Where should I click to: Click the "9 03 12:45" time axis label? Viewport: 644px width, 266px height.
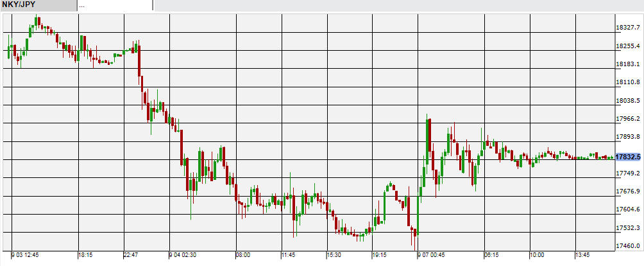click(25, 255)
